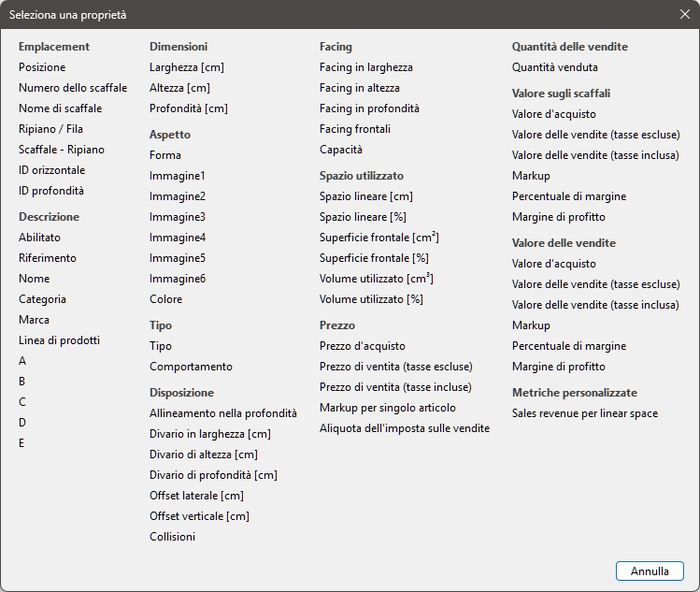Choose Allineamento nella profondità
Screen dimensions: 700x592
(223, 413)
